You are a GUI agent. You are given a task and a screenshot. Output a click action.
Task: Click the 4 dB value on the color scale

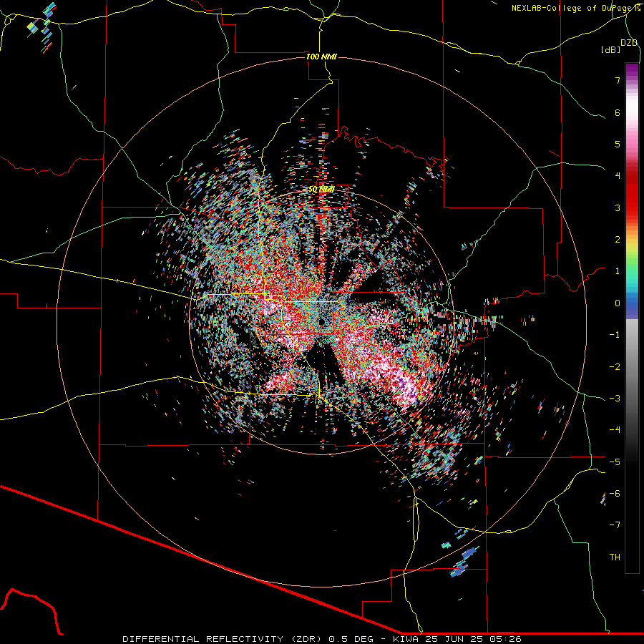[618, 176]
